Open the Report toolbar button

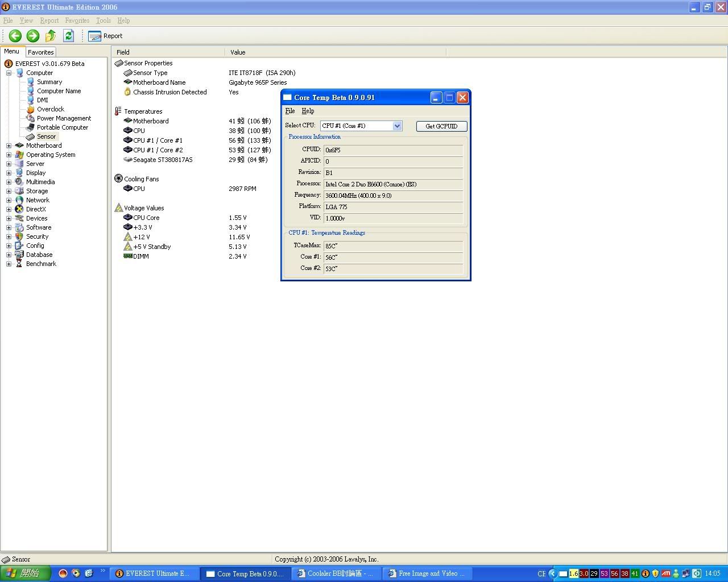[x=105, y=36]
